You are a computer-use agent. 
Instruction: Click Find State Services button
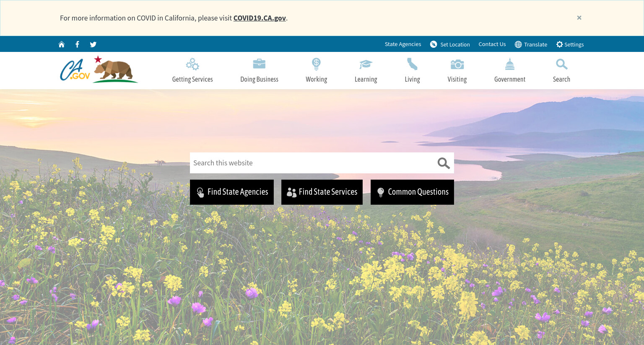[322, 192]
